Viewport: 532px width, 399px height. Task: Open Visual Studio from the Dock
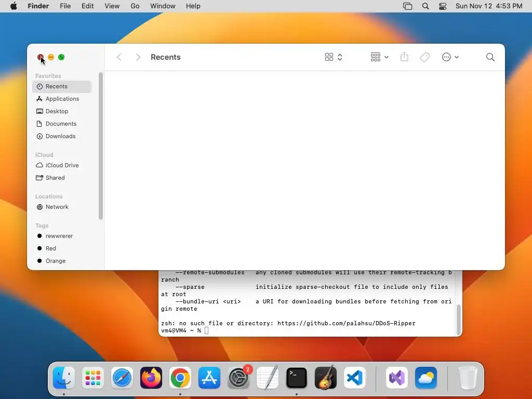click(x=397, y=378)
